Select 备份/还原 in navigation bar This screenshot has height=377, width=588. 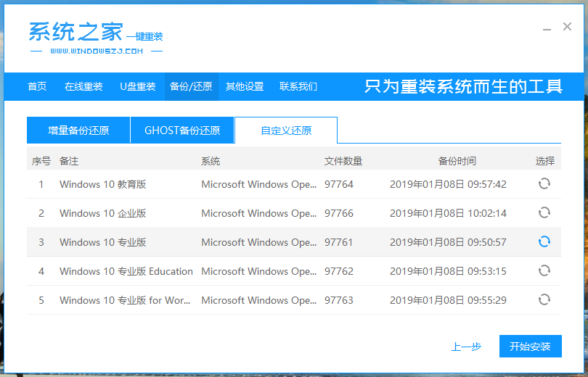tap(191, 86)
